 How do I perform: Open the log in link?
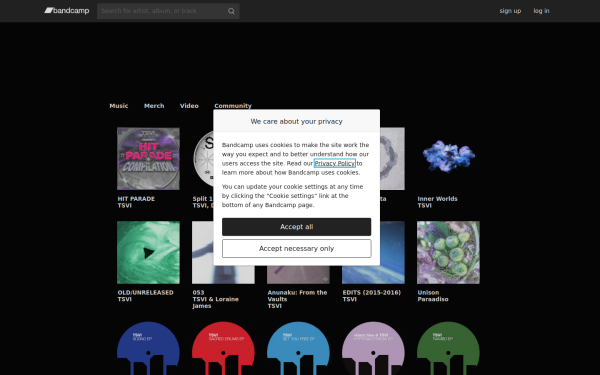tap(541, 11)
